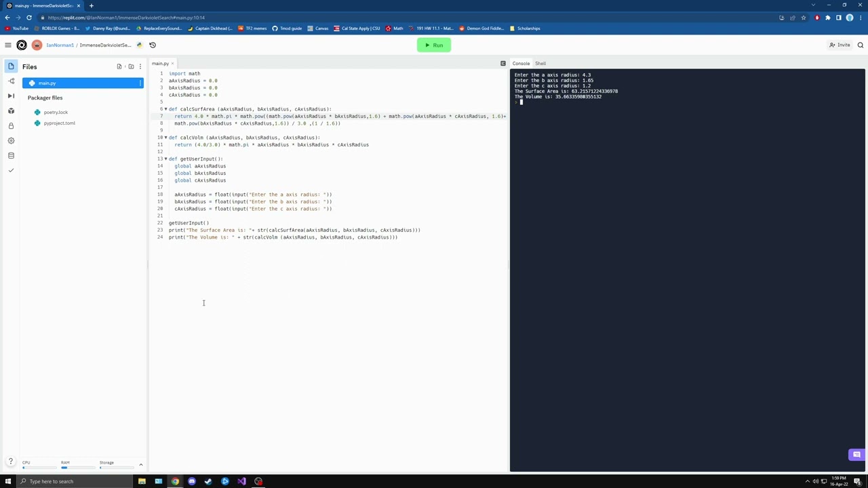Open the main.py row options menu
Viewport: 868px width, 488px height.
(140, 83)
